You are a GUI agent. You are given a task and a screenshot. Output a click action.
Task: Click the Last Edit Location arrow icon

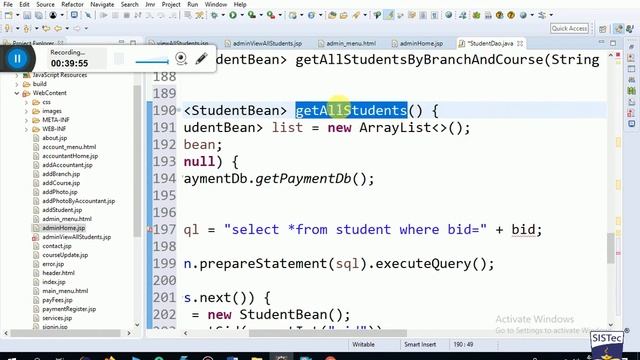point(46,28)
